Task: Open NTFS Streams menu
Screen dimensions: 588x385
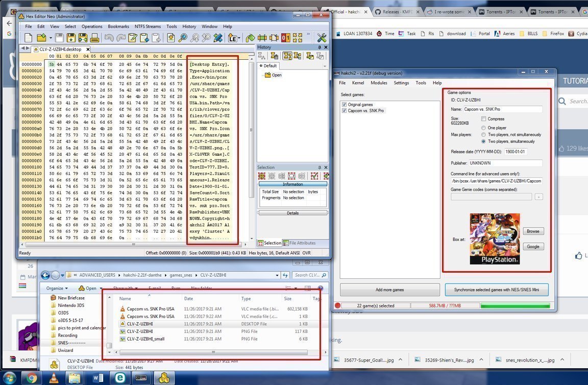Action: point(148,26)
